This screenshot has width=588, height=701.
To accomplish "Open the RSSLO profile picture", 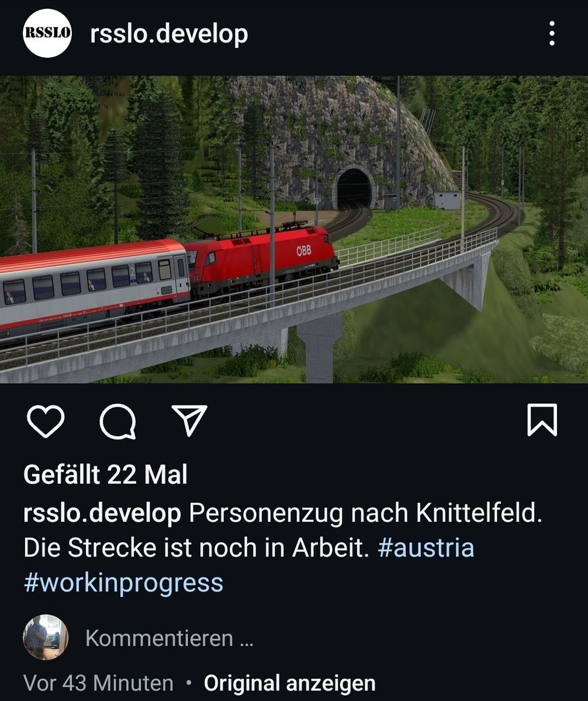I will [47, 33].
